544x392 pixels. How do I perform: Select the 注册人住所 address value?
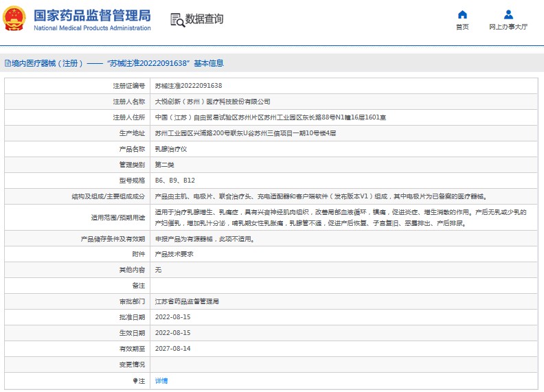[x=270, y=117]
